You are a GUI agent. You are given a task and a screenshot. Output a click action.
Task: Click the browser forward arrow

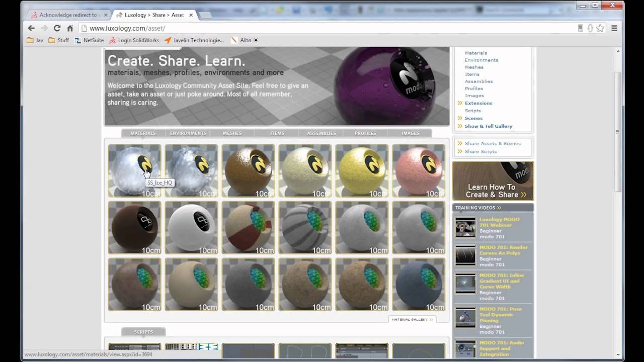[44, 28]
